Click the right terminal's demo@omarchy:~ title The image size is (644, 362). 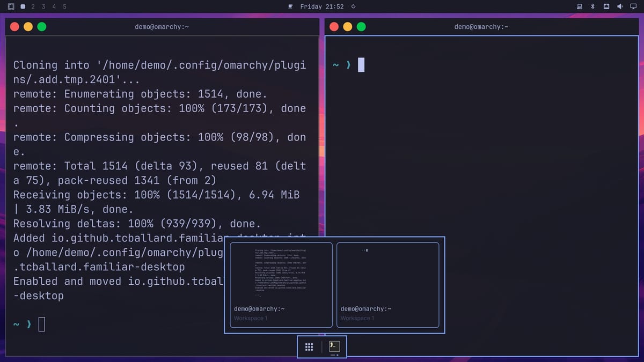481,27
